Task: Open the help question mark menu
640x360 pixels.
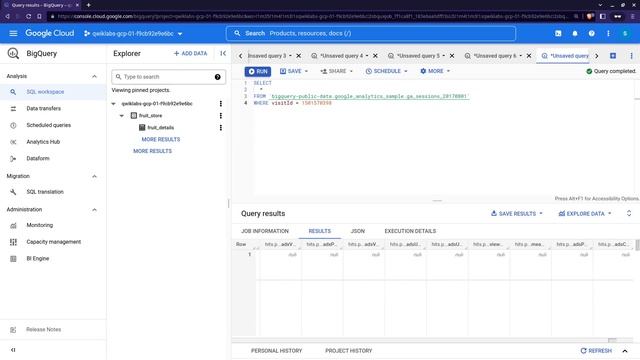Action: 591,33
